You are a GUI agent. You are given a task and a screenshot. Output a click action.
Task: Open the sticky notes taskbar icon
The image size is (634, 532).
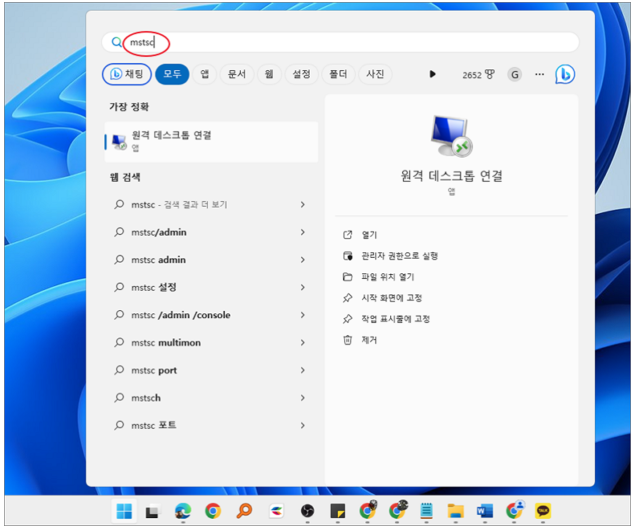338,512
